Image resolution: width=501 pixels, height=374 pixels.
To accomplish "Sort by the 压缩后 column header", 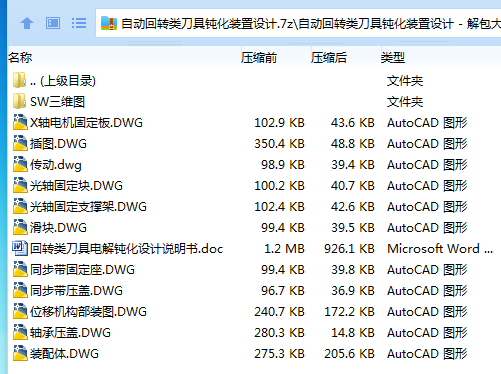I will (329, 58).
